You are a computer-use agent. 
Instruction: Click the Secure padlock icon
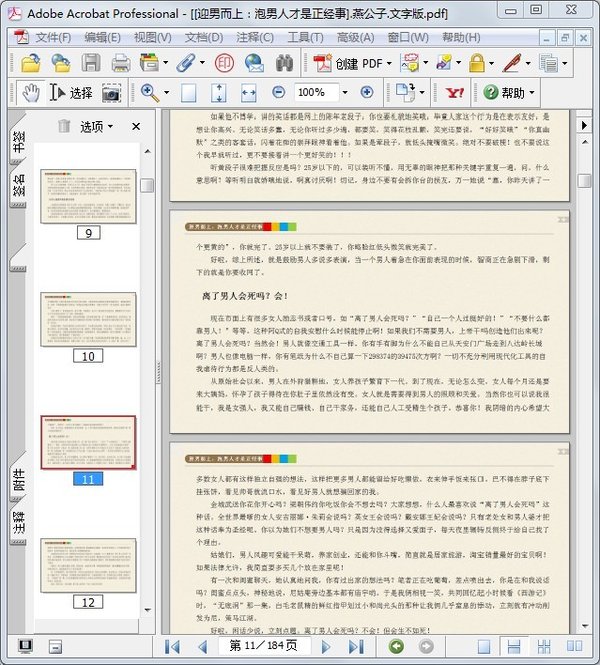pyautogui.click(x=477, y=63)
